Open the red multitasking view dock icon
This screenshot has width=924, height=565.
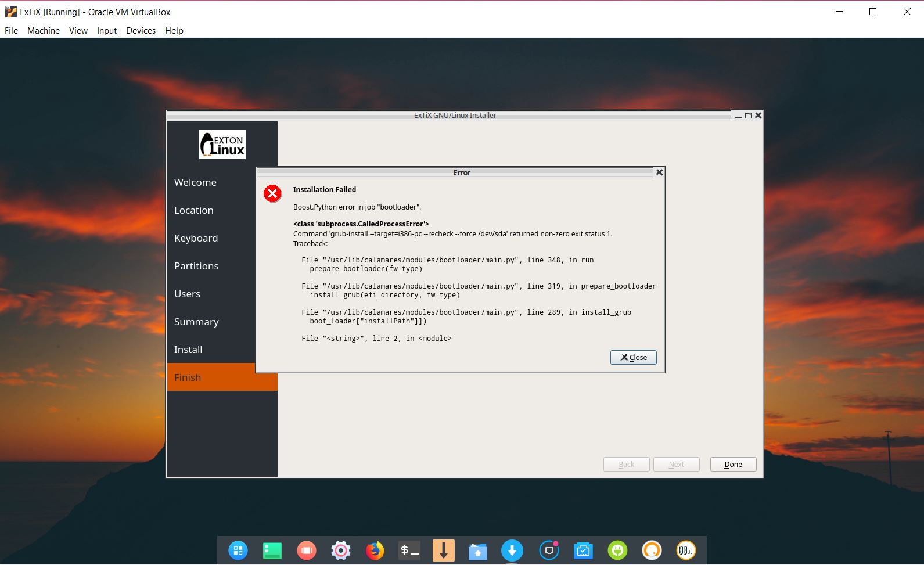pyautogui.click(x=307, y=550)
